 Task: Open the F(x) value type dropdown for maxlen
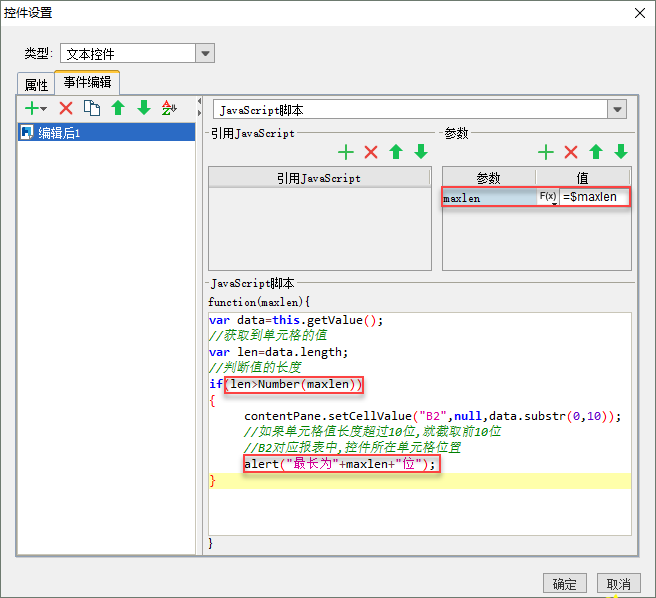549,199
